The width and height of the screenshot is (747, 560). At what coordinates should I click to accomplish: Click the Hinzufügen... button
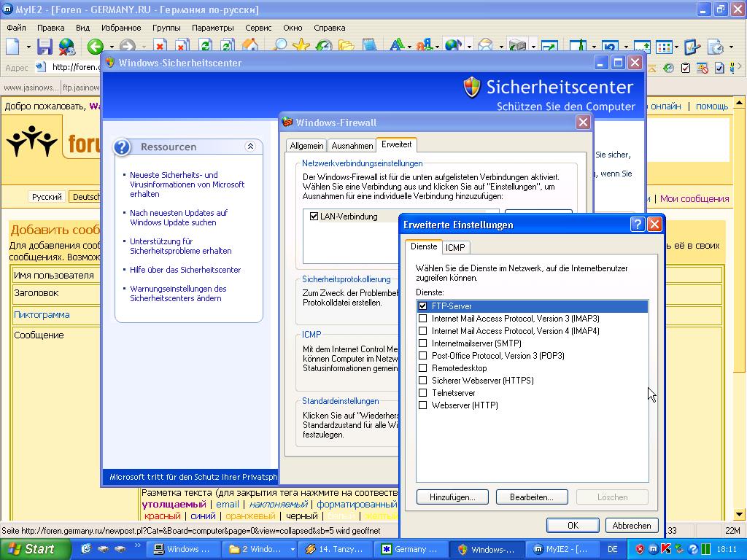(452, 497)
